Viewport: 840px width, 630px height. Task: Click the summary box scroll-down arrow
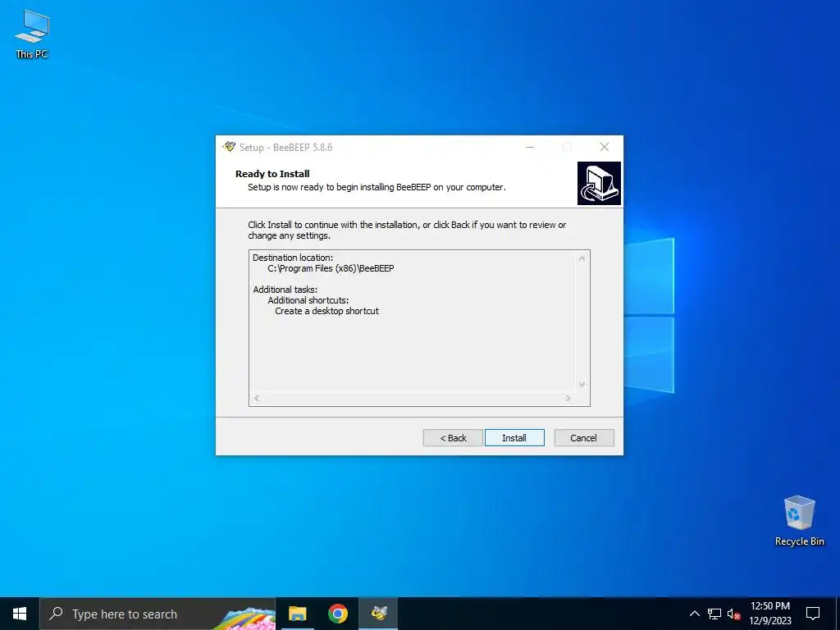(582, 385)
